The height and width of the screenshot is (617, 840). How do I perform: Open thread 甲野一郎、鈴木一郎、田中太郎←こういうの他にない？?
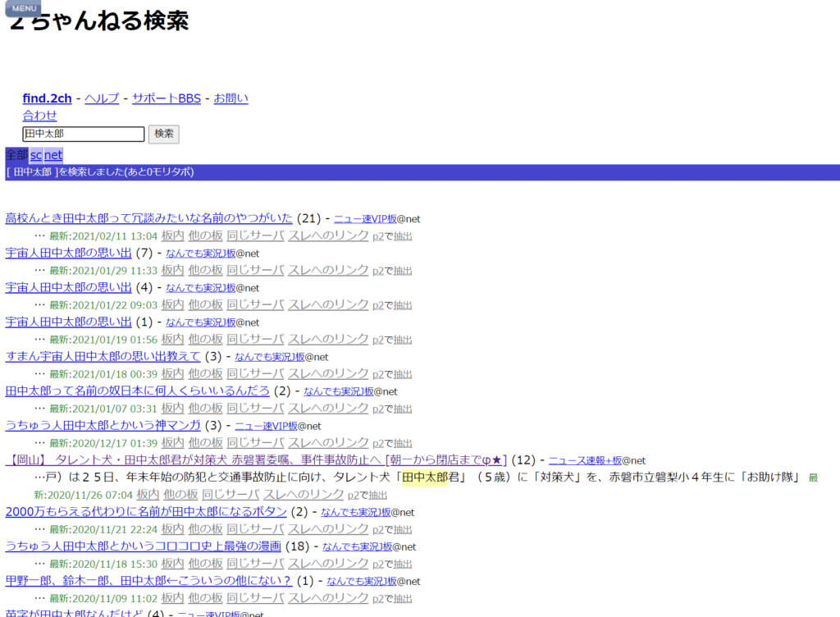pyautogui.click(x=149, y=581)
